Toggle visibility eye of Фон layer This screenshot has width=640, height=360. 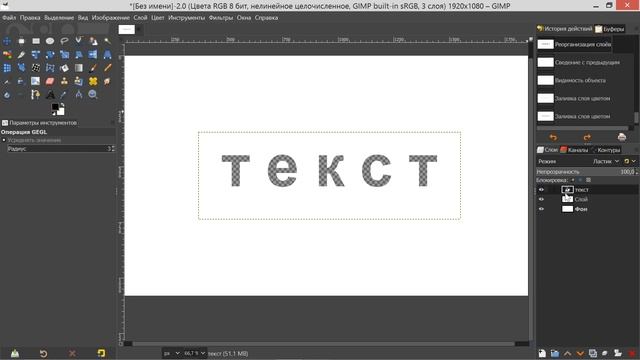pyautogui.click(x=541, y=209)
